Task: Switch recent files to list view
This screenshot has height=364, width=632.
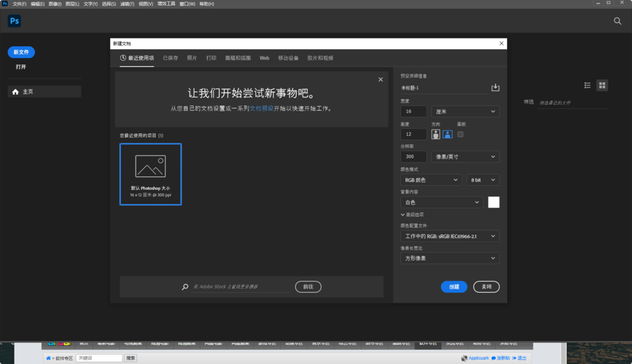Action: click(588, 85)
